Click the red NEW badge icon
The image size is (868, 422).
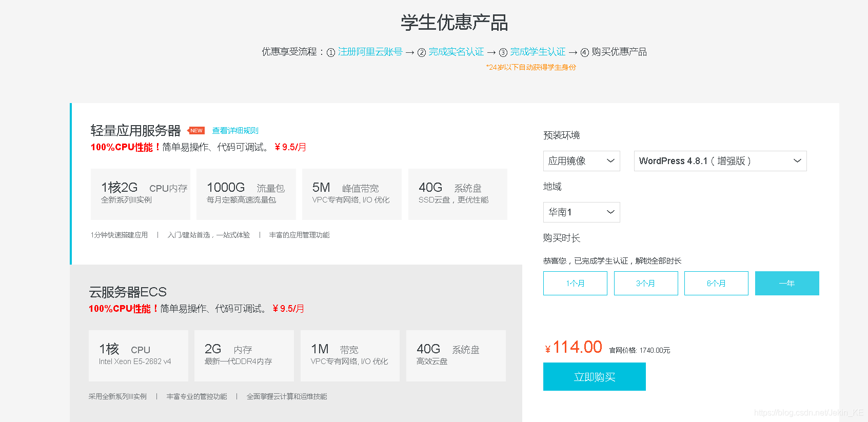coord(196,131)
